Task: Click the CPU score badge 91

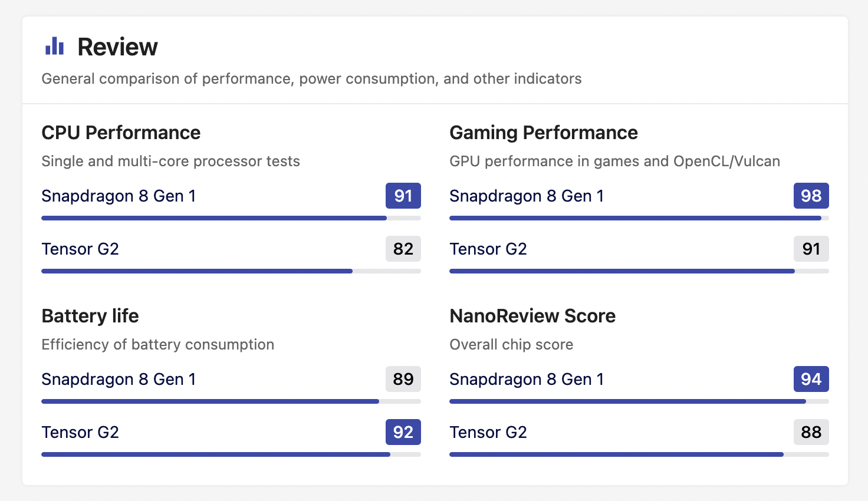Action: [403, 196]
